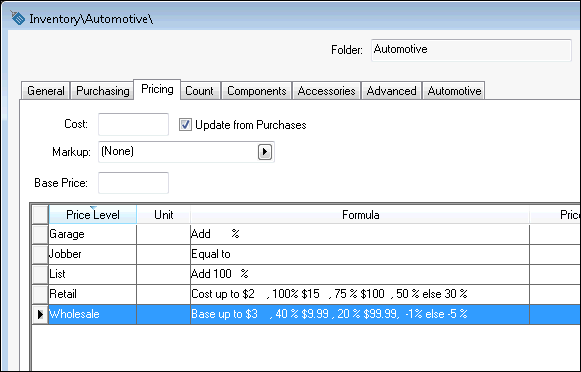The image size is (581, 372).
Task: Toggle Update from Purchases checkbox
Action: 185,124
